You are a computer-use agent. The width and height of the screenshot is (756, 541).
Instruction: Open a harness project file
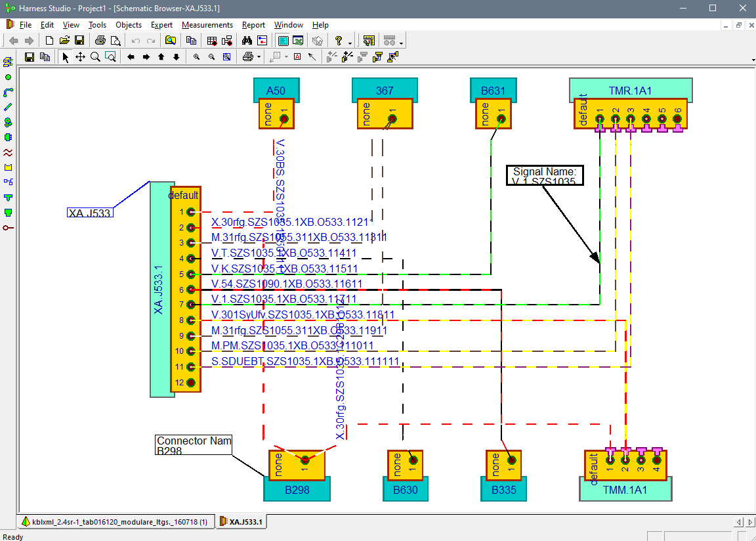coord(64,39)
